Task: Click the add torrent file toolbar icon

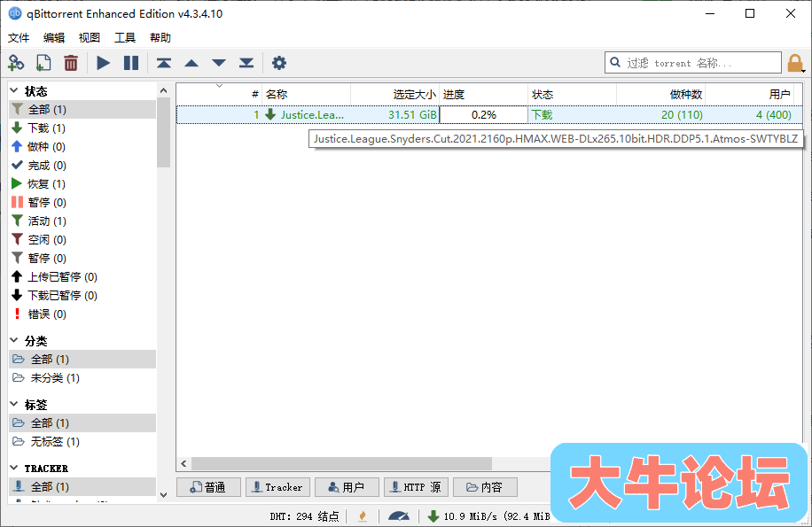Action: tap(43, 63)
